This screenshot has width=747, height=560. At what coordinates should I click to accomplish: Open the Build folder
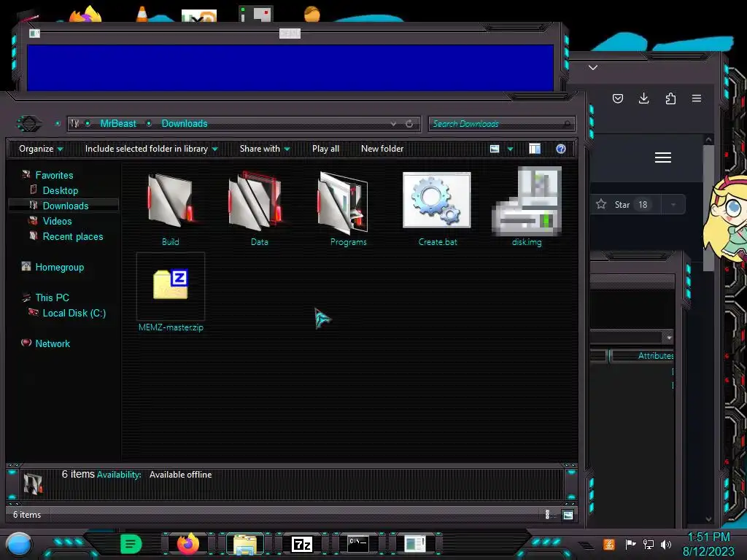[x=171, y=208]
